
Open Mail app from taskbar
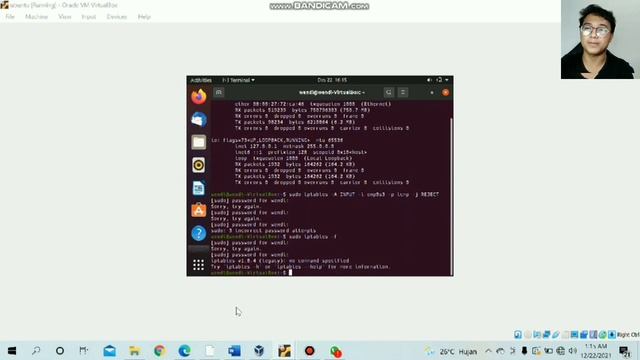(110, 351)
